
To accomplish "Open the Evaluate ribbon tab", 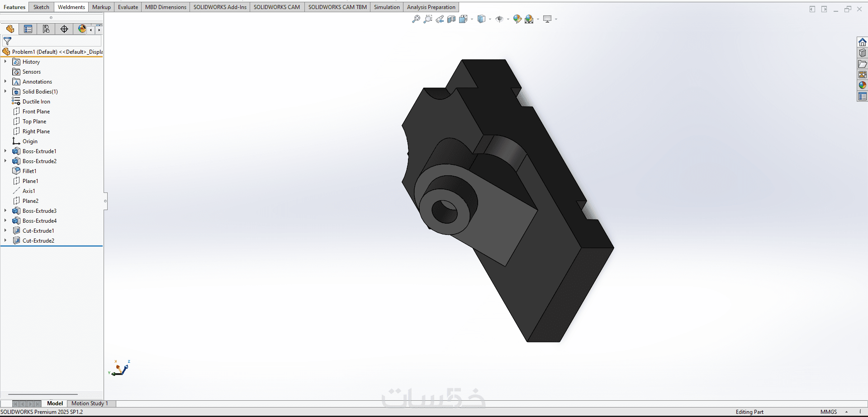I will pos(128,7).
